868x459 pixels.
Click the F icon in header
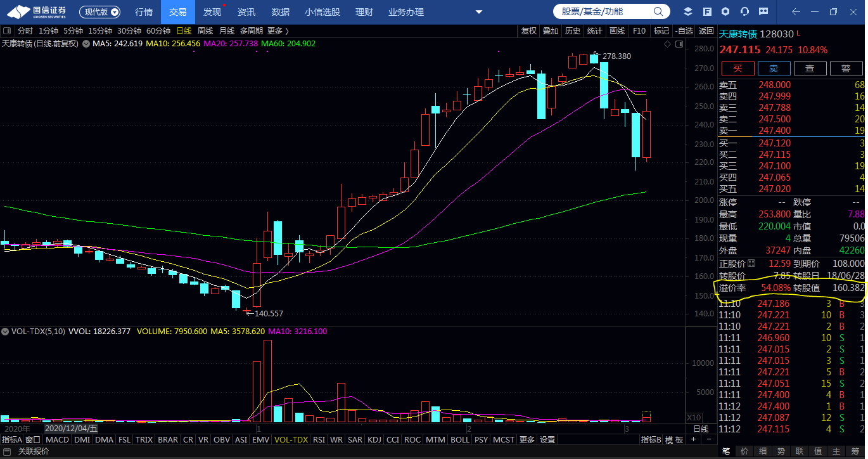tap(706, 12)
